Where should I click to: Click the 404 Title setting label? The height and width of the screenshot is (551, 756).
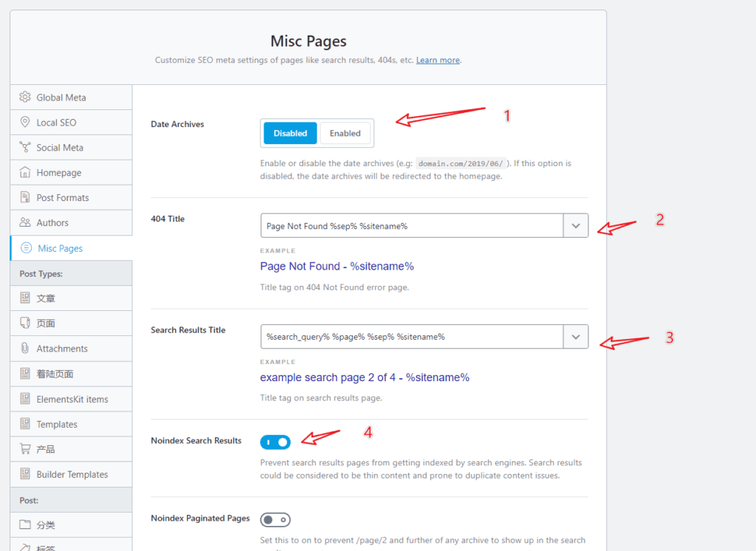168,219
